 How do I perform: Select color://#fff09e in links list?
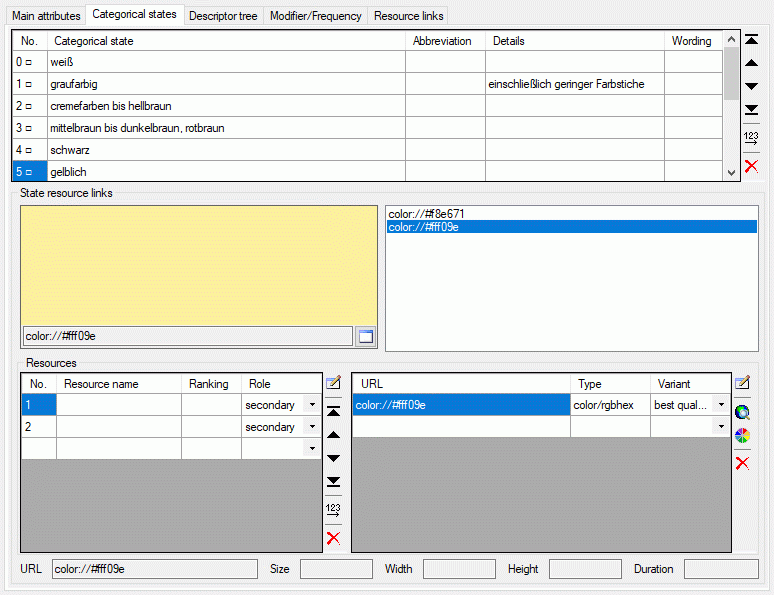(x=572, y=227)
